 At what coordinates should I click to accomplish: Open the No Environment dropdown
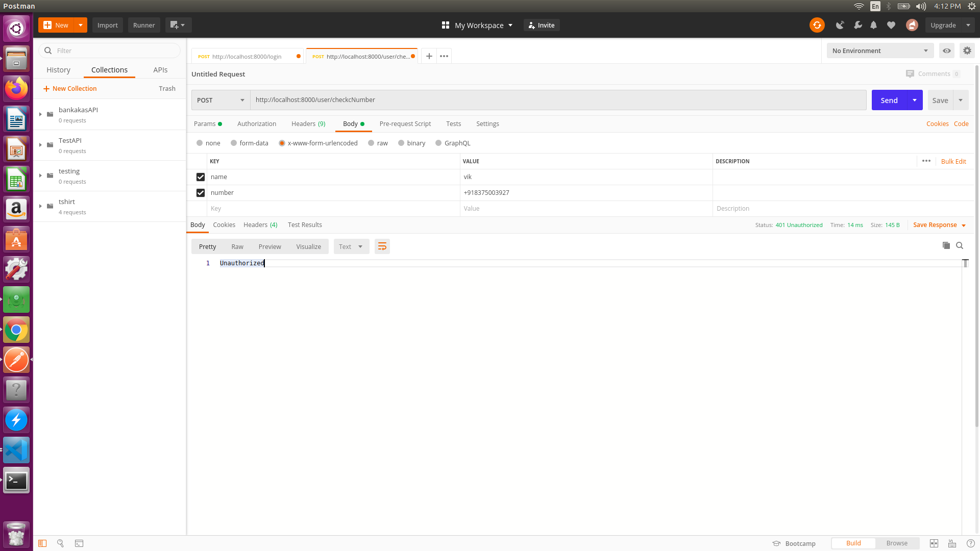tap(879, 51)
